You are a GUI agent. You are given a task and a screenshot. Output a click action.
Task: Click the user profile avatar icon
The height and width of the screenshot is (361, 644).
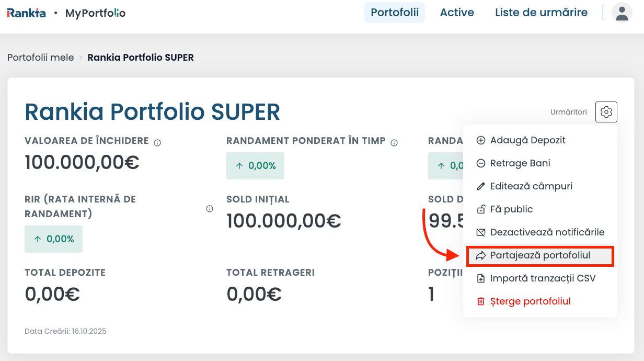[622, 13]
